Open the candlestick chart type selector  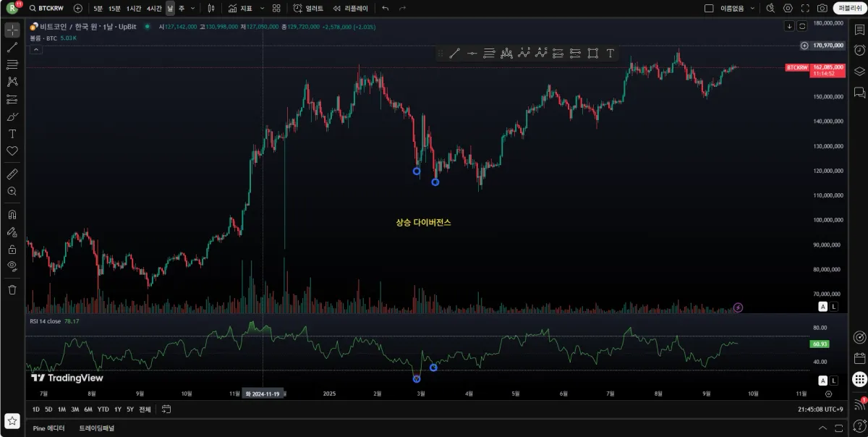(x=211, y=8)
